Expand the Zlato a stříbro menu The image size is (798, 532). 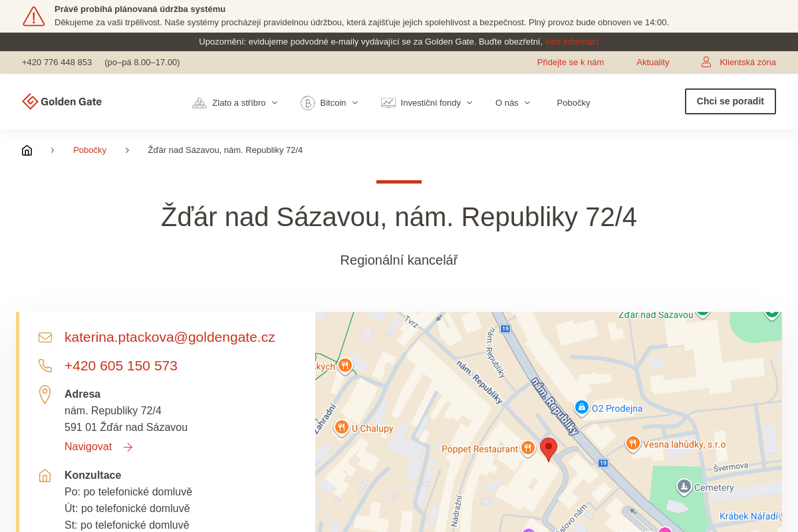tap(235, 103)
